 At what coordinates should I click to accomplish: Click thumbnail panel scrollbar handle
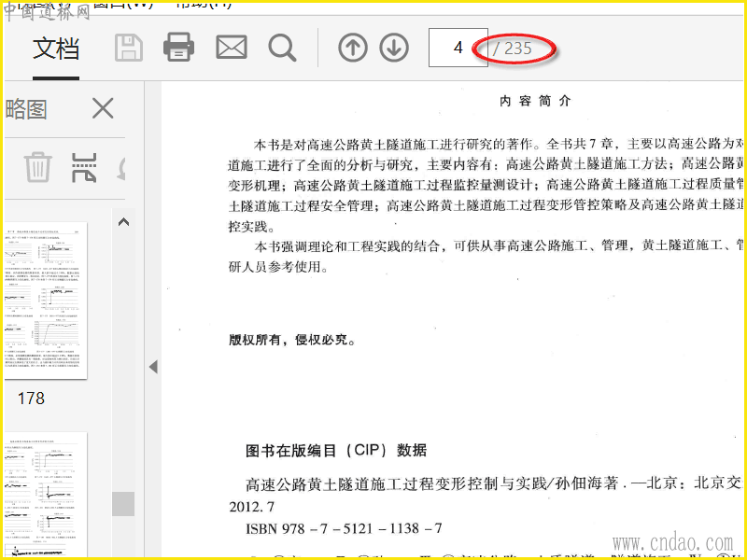[x=123, y=504]
